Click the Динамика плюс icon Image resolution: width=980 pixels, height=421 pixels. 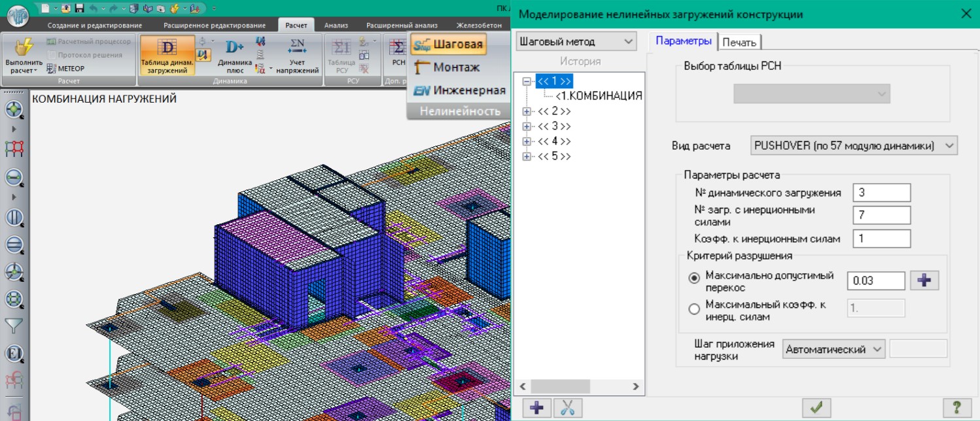(235, 47)
